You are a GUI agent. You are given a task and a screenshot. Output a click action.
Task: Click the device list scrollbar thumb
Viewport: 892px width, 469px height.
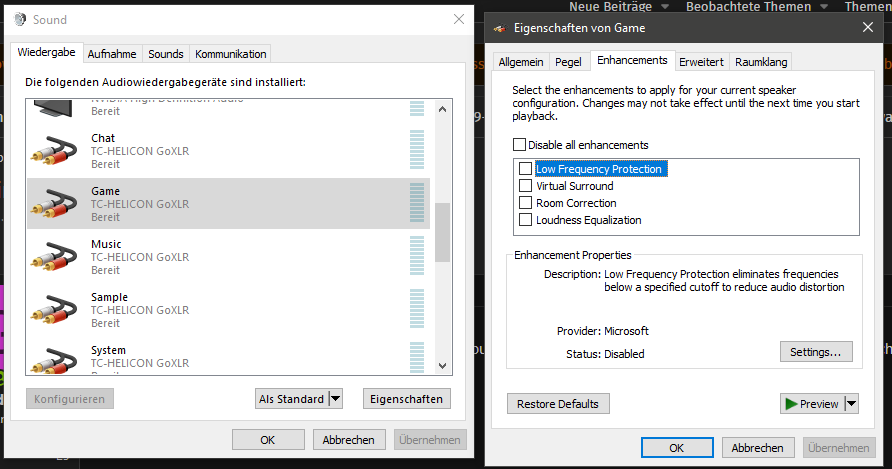coord(443,232)
